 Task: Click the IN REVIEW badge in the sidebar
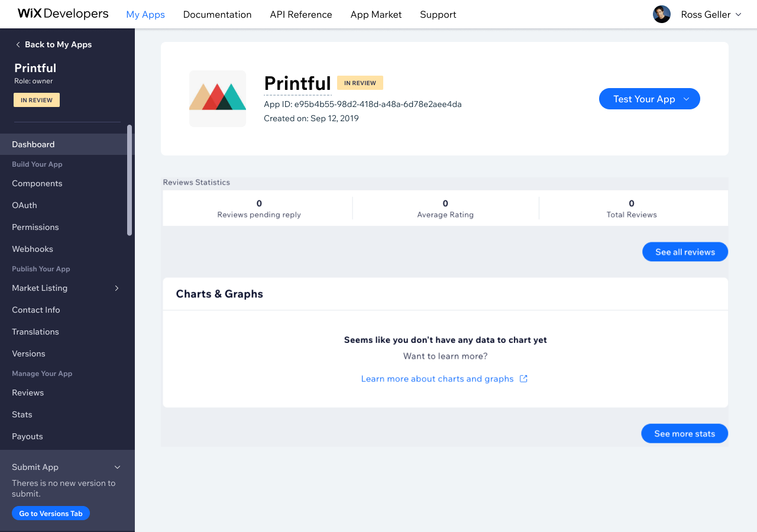[37, 100]
